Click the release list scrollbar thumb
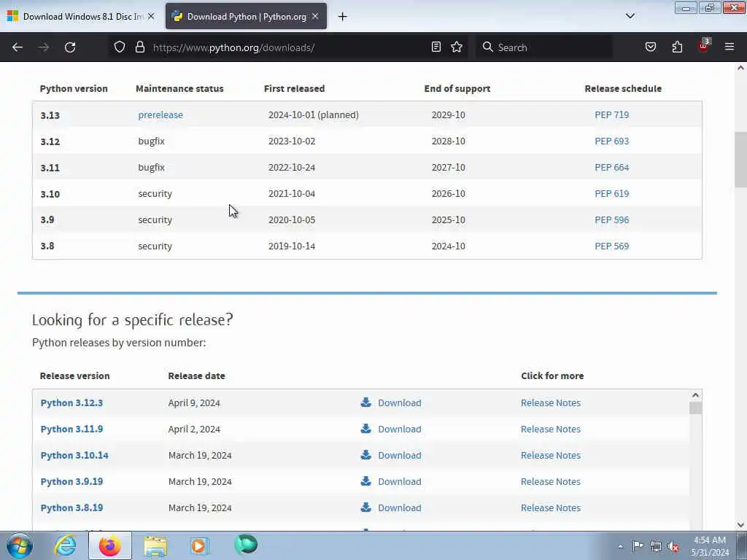This screenshot has width=747, height=560. pyautogui.click(x=695, y=408)
